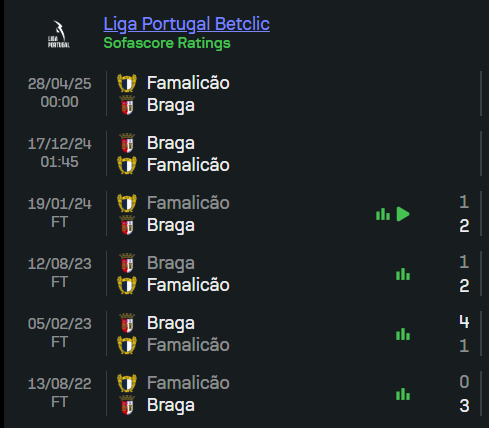Image resolution: width=489 pixels, height=428 pixels.
Task: Play highlights for 19/01/24 match
Action: pyautogui.click(x=403, y=214)
